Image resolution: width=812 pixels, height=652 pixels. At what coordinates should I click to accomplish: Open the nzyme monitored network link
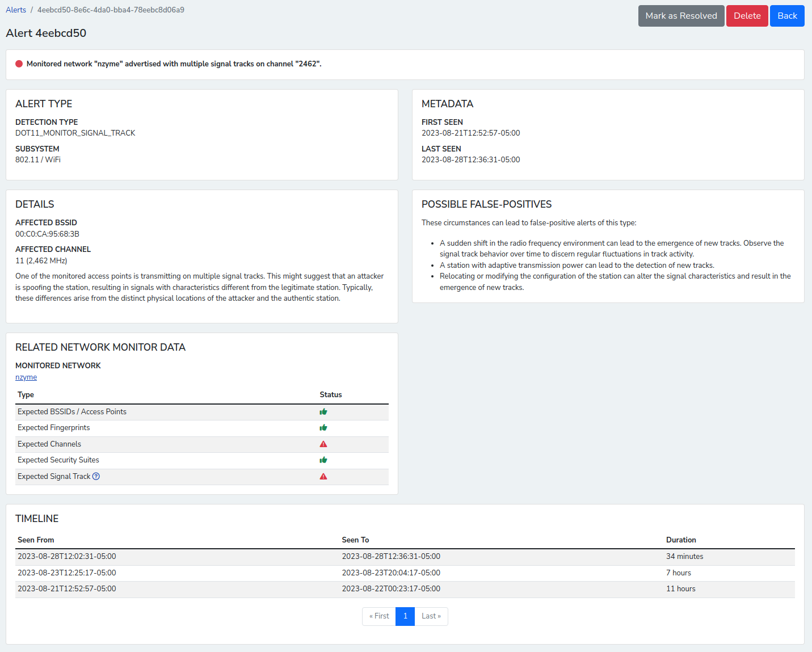[x=26, y=377]
